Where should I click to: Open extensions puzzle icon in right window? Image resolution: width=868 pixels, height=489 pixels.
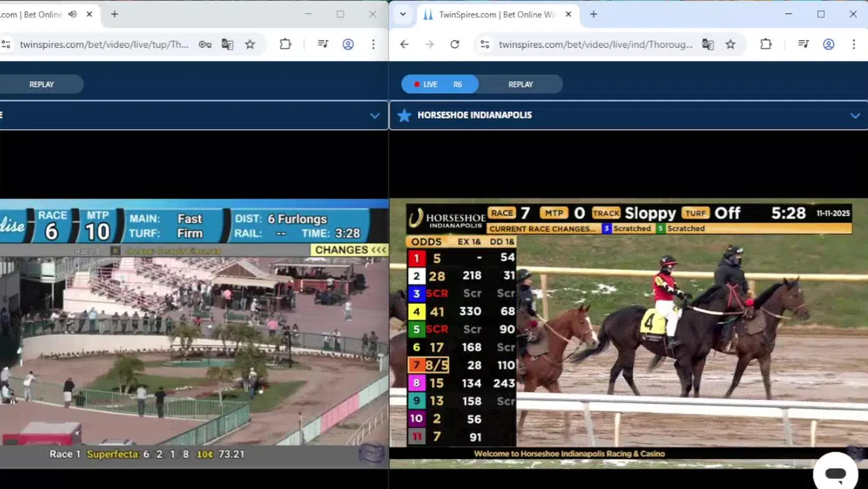pos(765,44)
